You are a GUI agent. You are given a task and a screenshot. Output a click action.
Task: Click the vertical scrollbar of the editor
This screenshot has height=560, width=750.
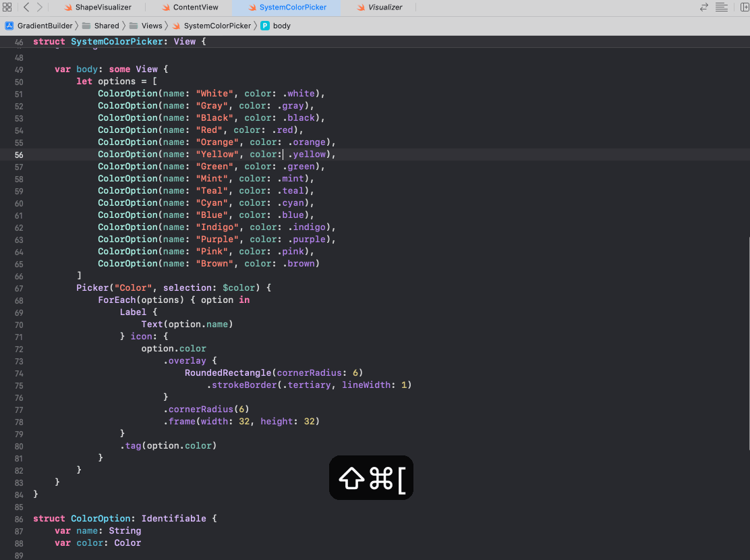(x=748, y=342)
